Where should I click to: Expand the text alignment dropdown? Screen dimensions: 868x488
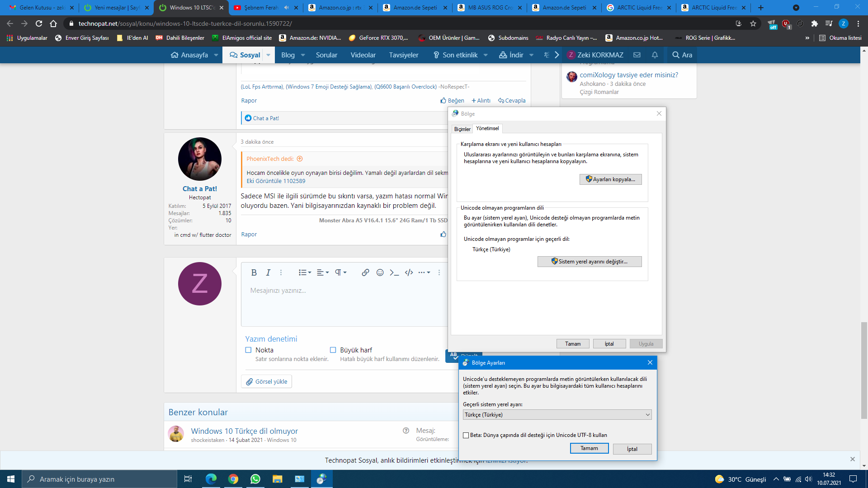click(322, 272)
